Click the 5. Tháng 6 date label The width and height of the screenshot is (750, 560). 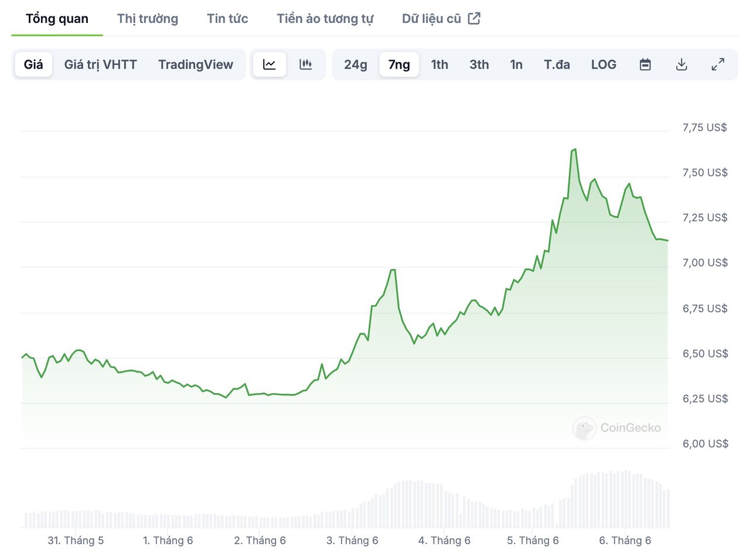click(x=533, y=541)
